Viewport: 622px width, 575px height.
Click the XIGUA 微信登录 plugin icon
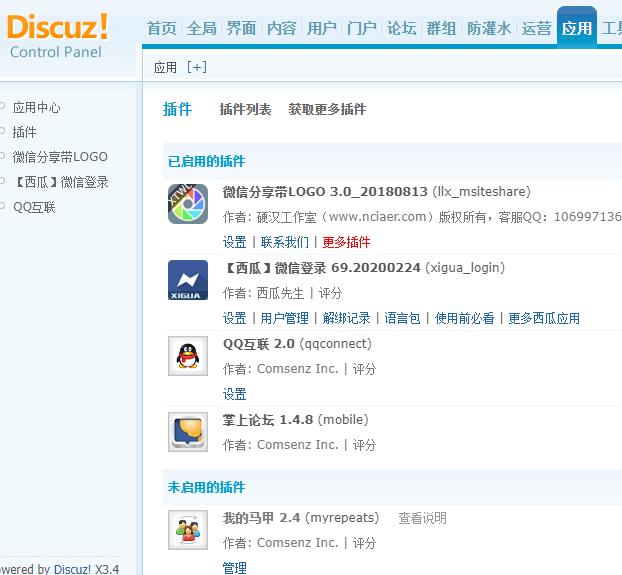coord(188,280)
